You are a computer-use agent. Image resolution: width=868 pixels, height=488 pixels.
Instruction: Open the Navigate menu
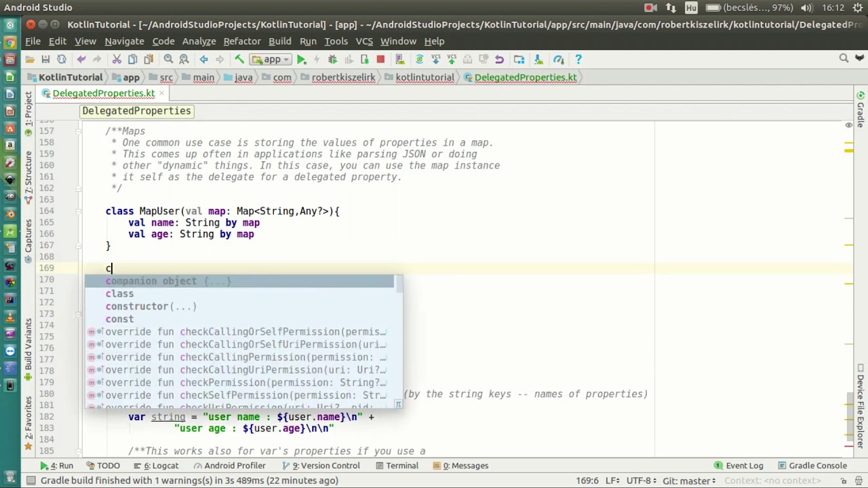[124, 41]
